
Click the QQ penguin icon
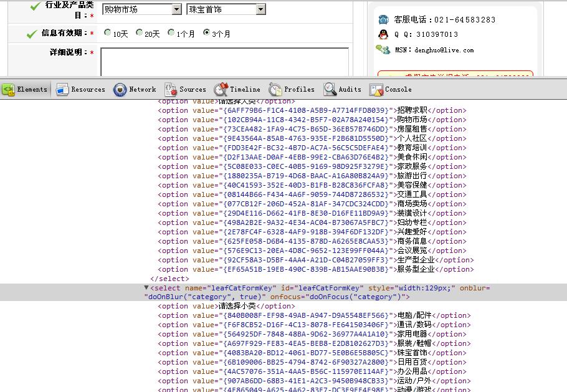[x=383, y=33]
